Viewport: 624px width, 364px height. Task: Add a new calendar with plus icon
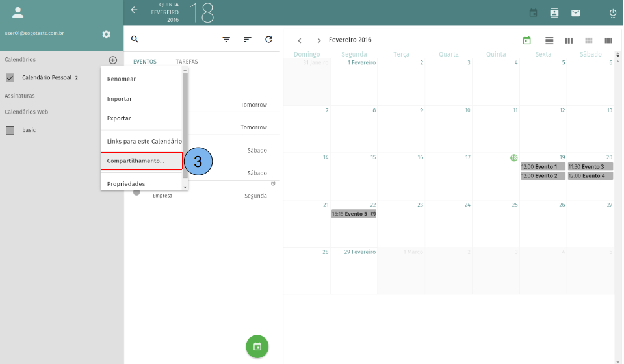tap(113, 60)
